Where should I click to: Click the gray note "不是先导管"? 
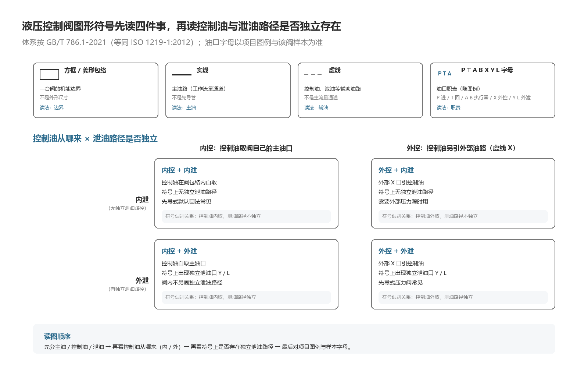(x=184, y=98)
